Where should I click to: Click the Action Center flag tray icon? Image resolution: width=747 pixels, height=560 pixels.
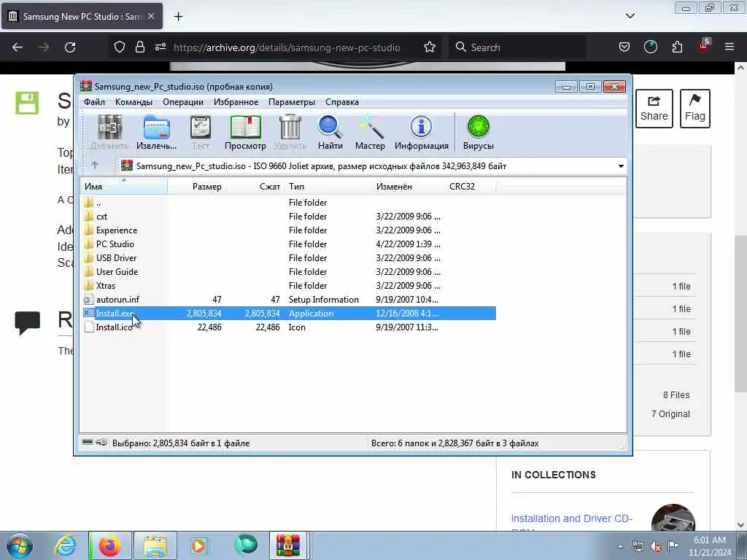tap(673, 545)
